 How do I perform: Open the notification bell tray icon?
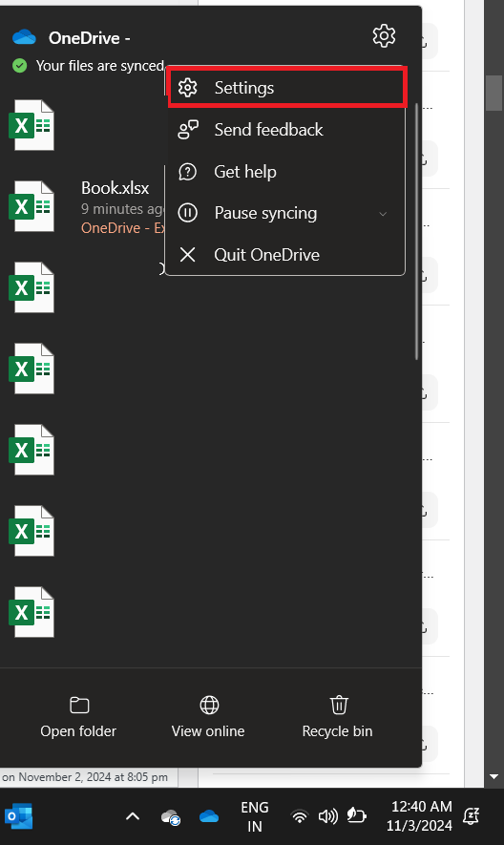(x=472, y=816)
